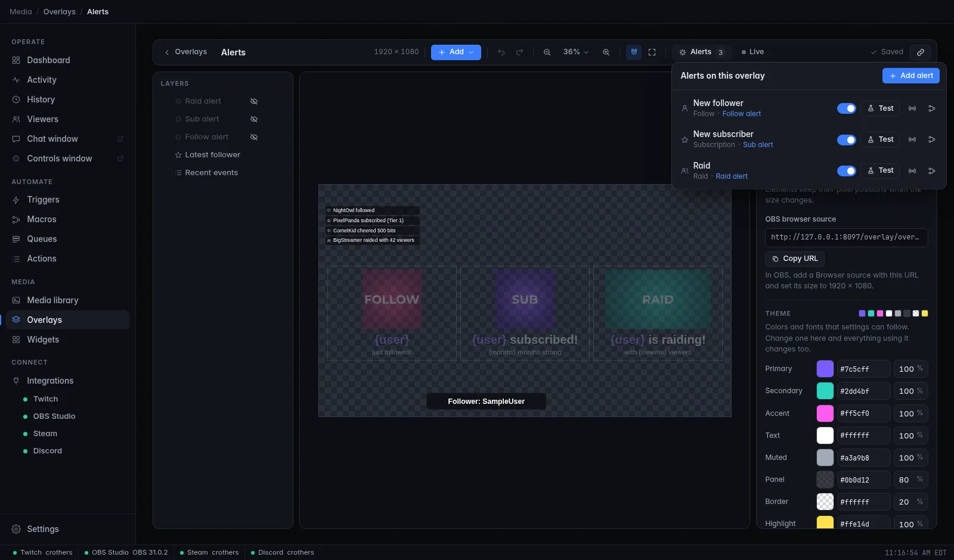Click the workflow icon for New follower

(932, 108)
